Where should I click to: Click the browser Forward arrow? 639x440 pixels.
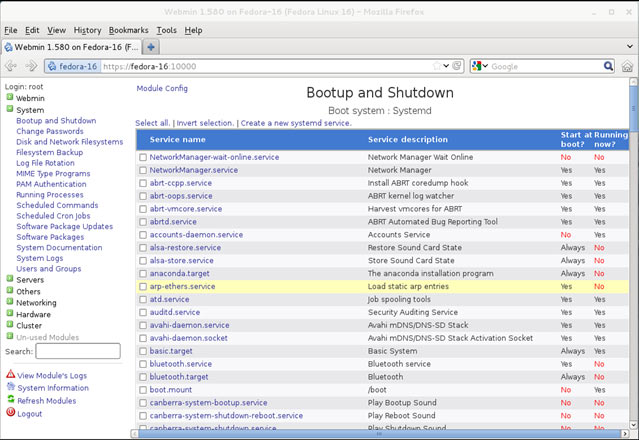point(31,66)
